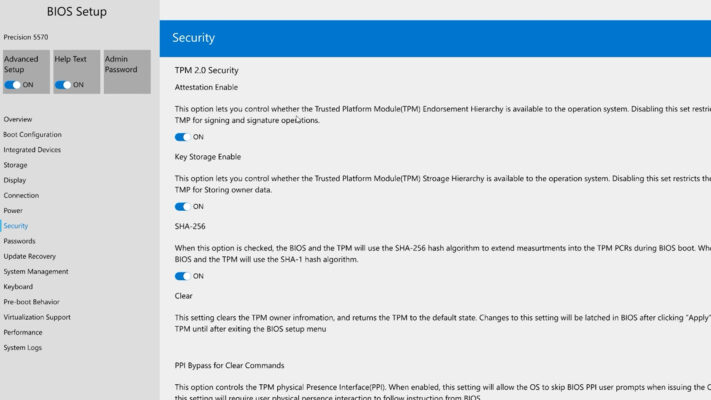Open the Overview section
This screenshot has height=400, width=711.
coord(18,119)
